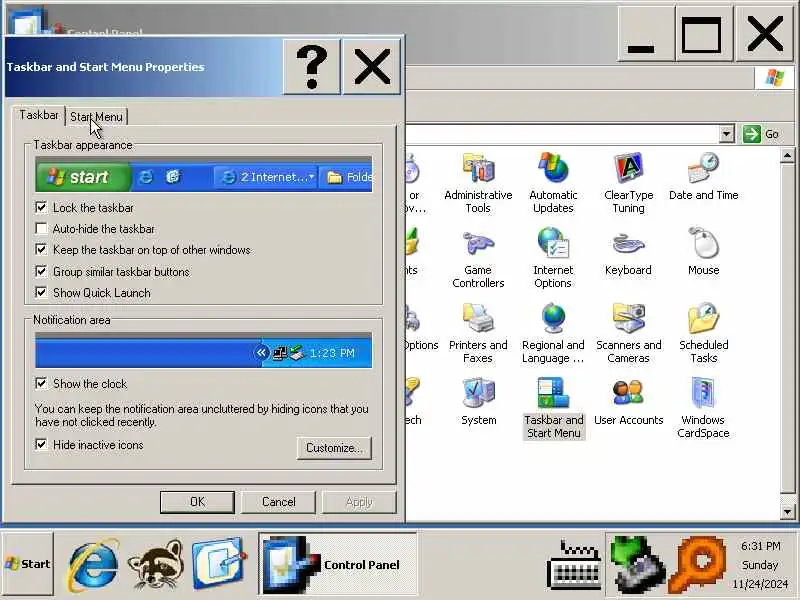
Task: Open Scanners and Cameras
Action: coord(628,333)
